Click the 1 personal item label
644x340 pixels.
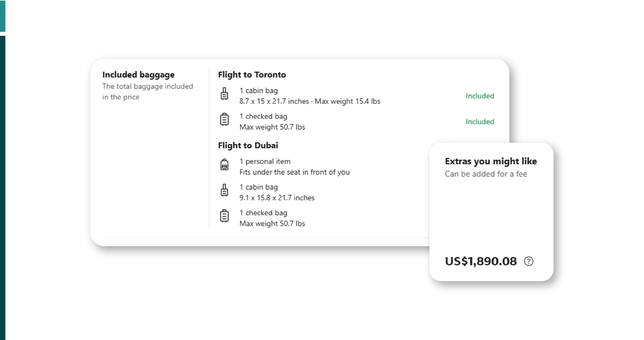point(265,161)
